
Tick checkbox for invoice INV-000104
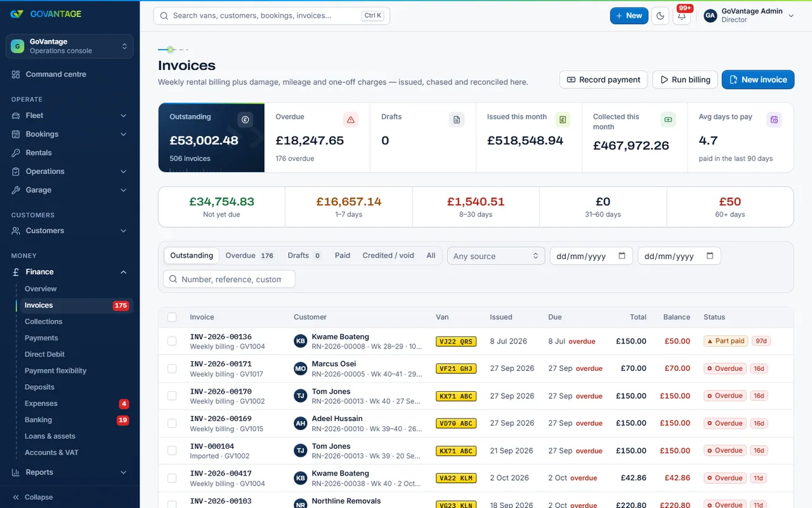click(172, 450)
